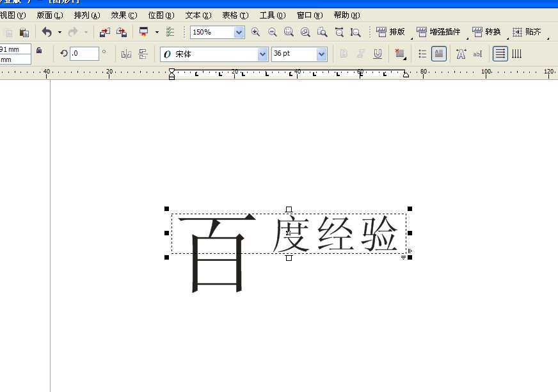Toggle the horizontal text alignment icon
Viewport: 558px width, 392px height.
click(500, 54)
